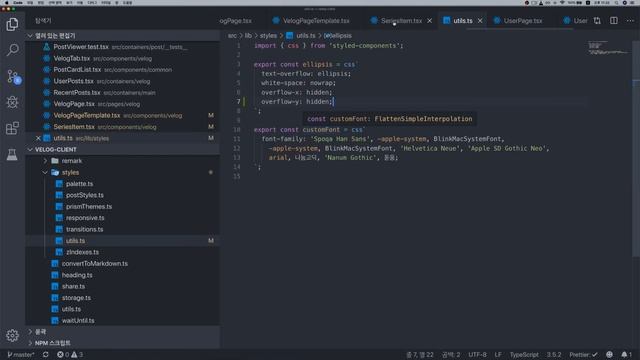Click the cursor line and column indicator
The width and height of the screenshot is (640, 360).
[x=420, y=354]
